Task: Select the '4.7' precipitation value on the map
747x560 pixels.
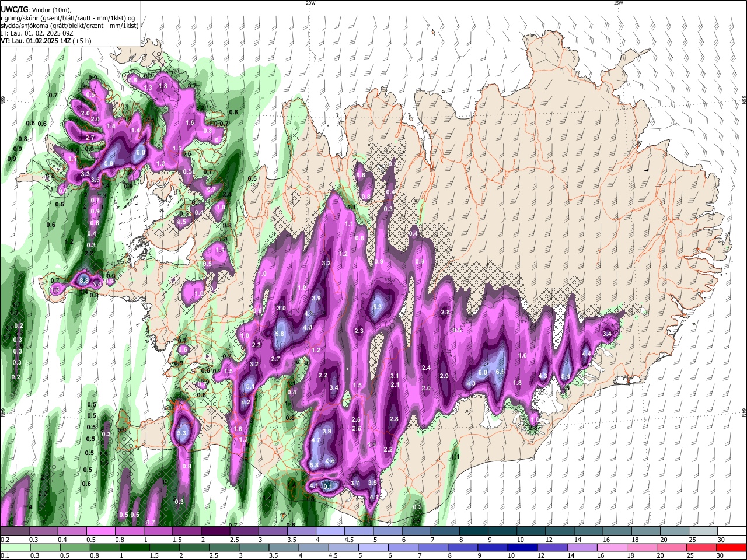Action: coord(316,440)
